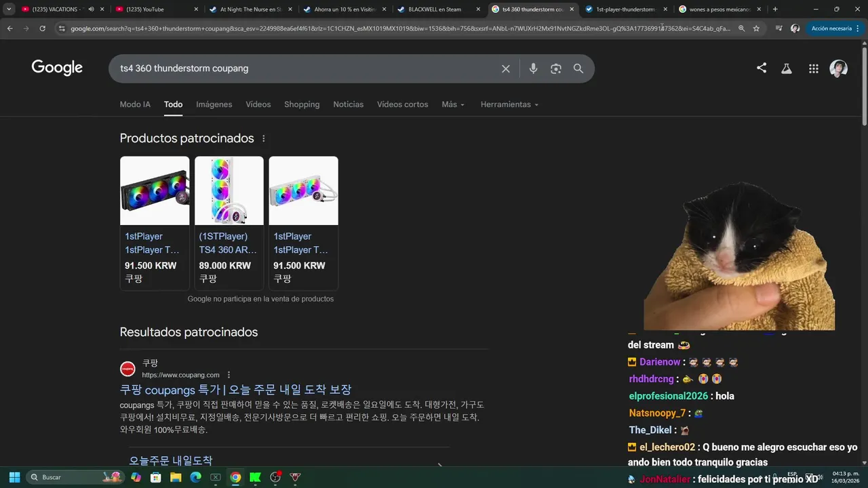Open Microsoft Store from taskbar
Viewport: 868px width, 488px height.
(x=155, y=477)
